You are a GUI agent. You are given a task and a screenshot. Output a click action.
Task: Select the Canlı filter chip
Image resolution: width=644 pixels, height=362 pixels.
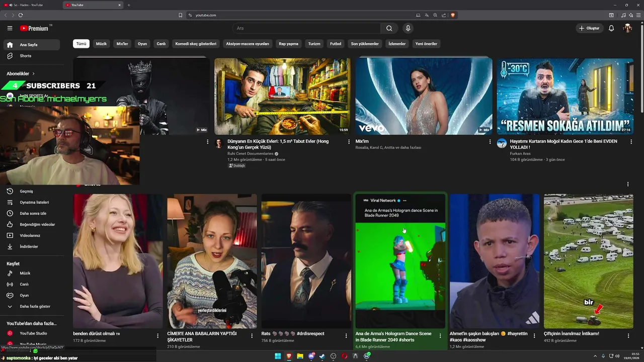pyautogui.click(x=161, y=44)
